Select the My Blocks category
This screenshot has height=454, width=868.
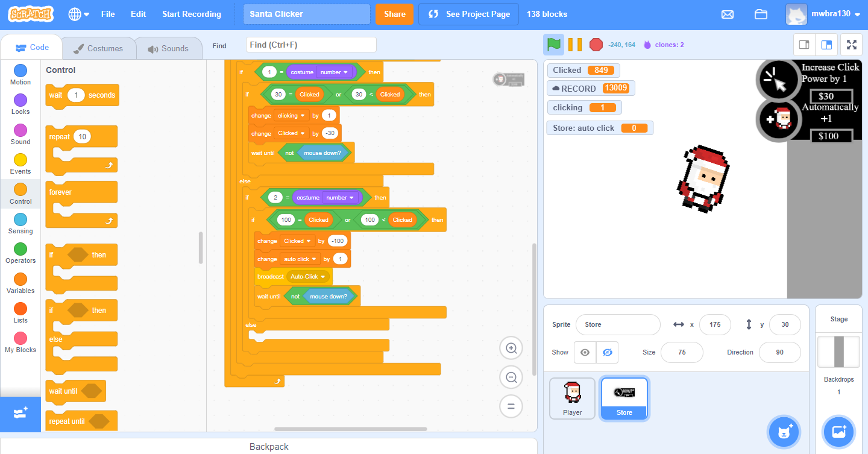coord(20,343)
